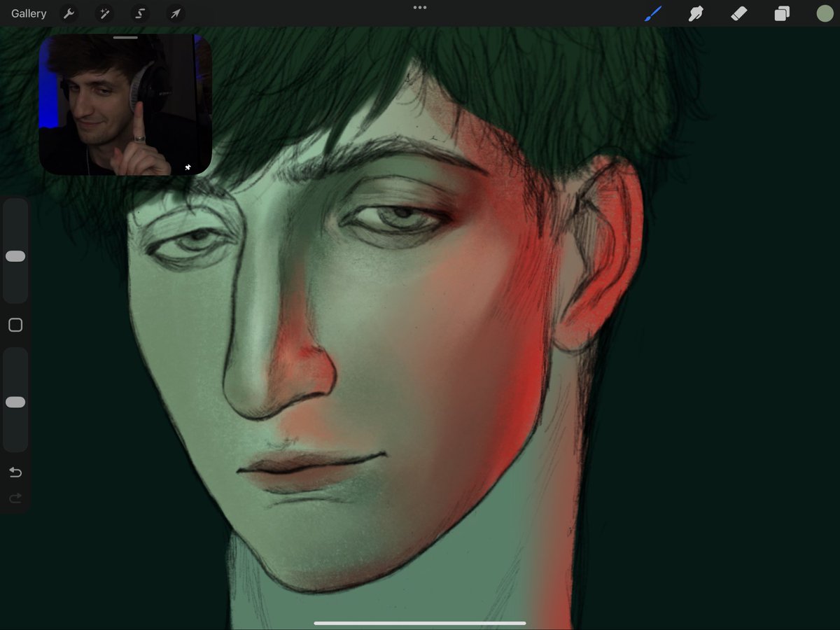This screenshot has width=840, height=630.
Task: Tap undo arrow in the sidebar
Action: tap(15, 472)
